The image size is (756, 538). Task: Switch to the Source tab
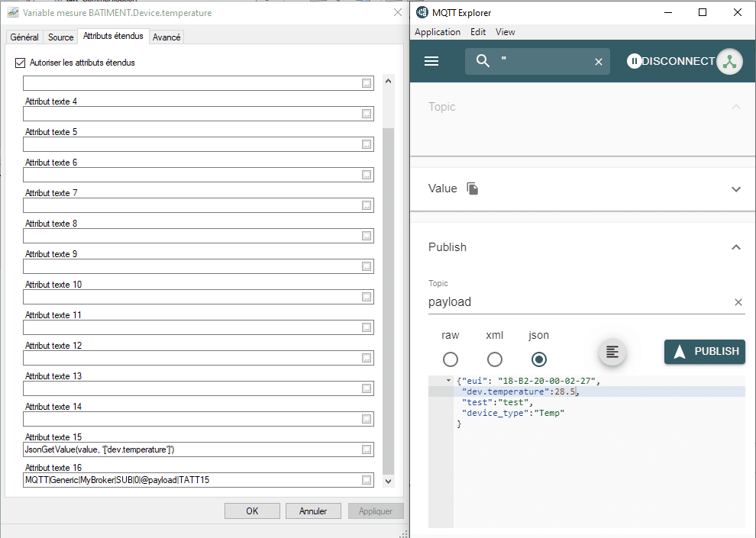(61, 37)
